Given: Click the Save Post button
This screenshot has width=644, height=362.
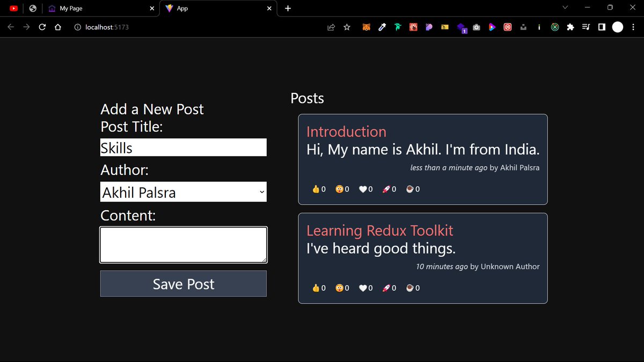Looking at the screenshot, I should click(183, 284).
